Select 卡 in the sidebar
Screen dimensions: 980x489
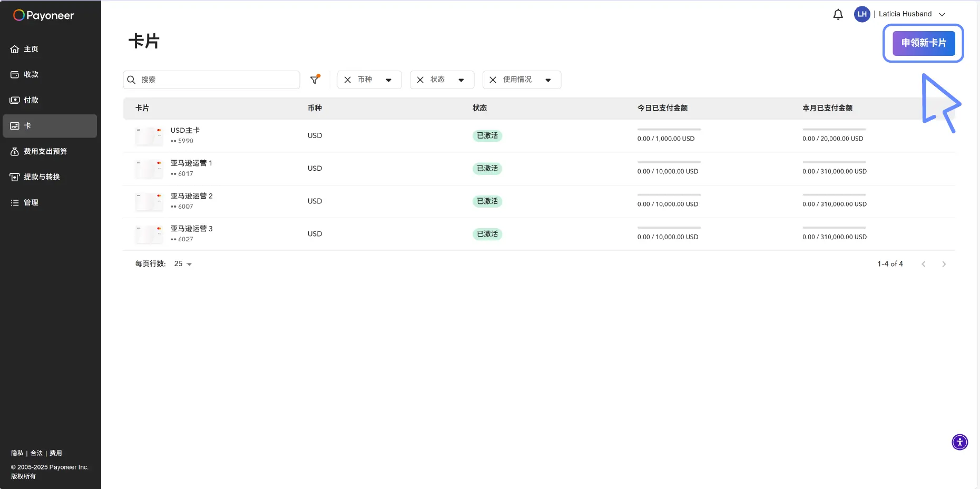50,126
